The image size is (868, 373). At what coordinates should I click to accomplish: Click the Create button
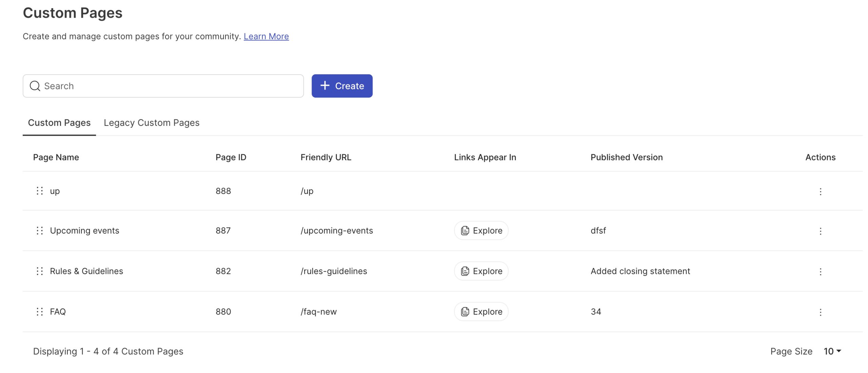(x=342, y=86)
